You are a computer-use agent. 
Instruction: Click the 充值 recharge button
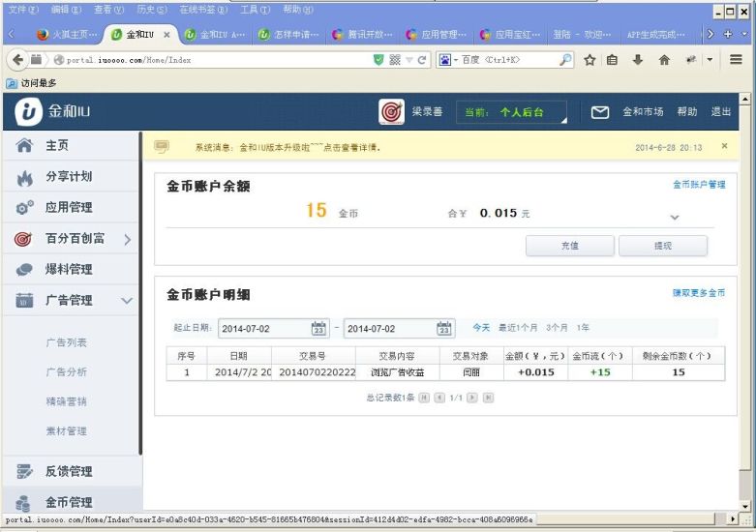pos(569,246)
